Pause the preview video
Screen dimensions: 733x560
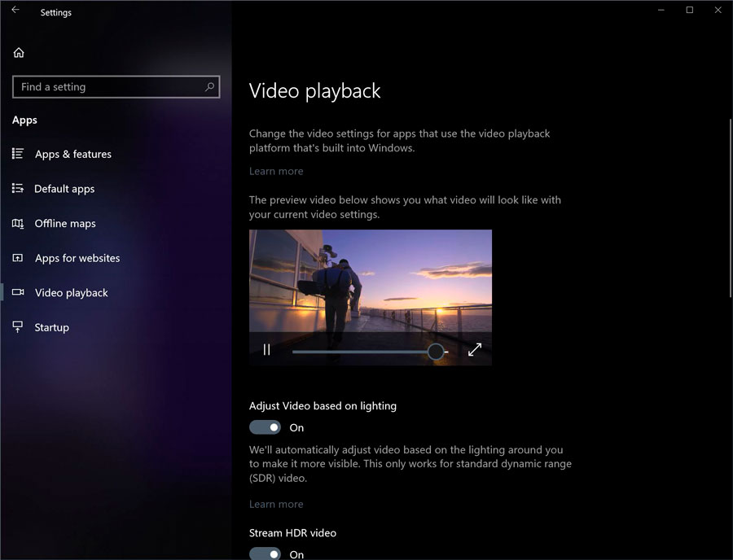pyautogui.click(x=266, y=349)
